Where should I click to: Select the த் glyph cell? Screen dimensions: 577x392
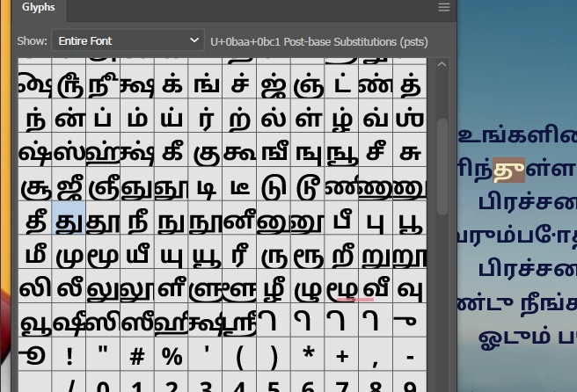pos(410,82)
